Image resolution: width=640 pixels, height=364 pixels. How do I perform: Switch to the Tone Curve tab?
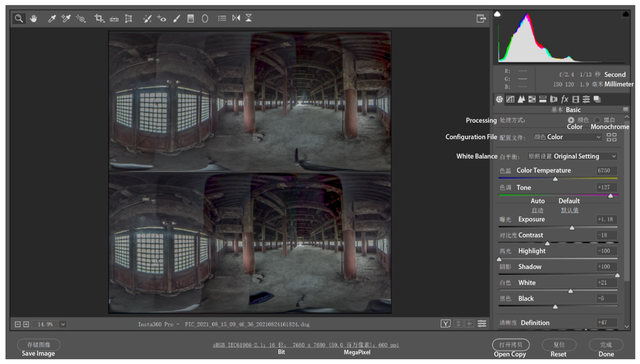click(510, 99)
